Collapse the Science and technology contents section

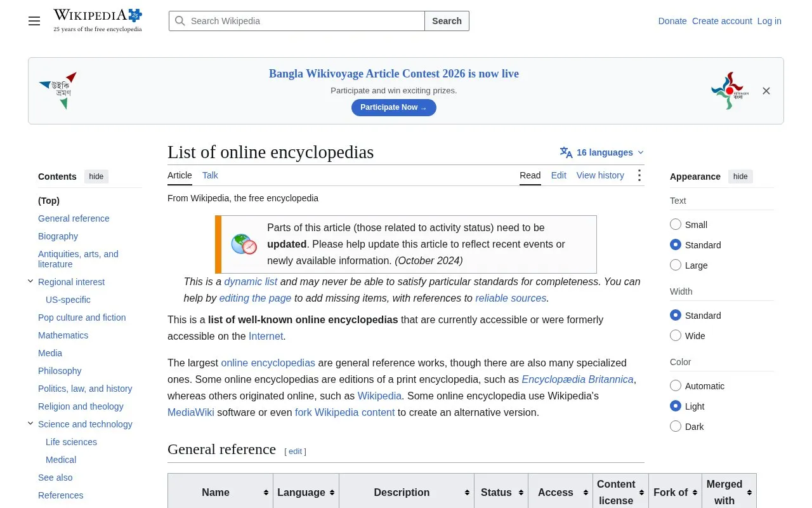30,423
